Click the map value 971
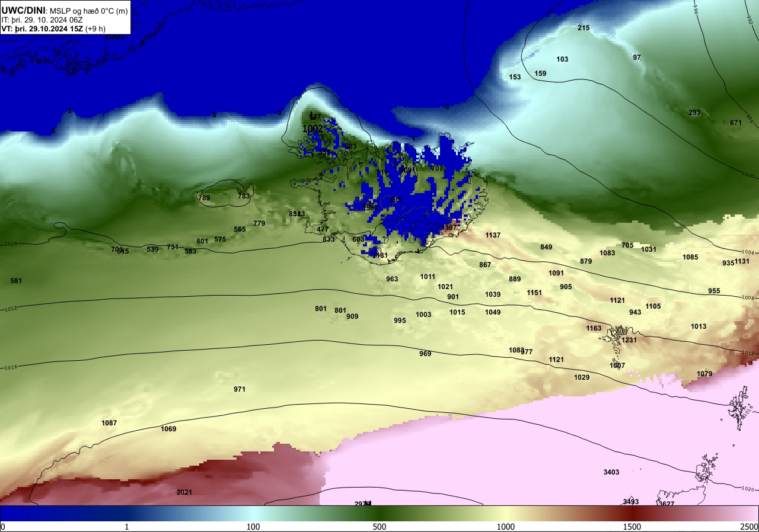Screen dimensions: 759x532 [240, 389]
